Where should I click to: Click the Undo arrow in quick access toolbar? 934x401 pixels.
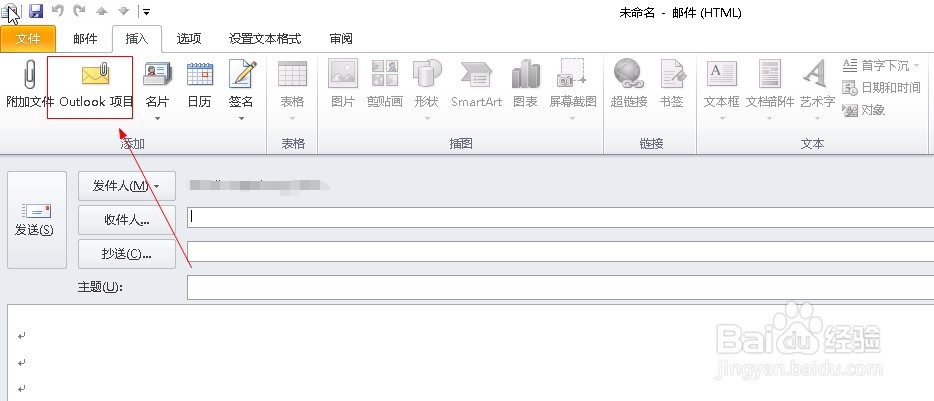click(57, 11)
